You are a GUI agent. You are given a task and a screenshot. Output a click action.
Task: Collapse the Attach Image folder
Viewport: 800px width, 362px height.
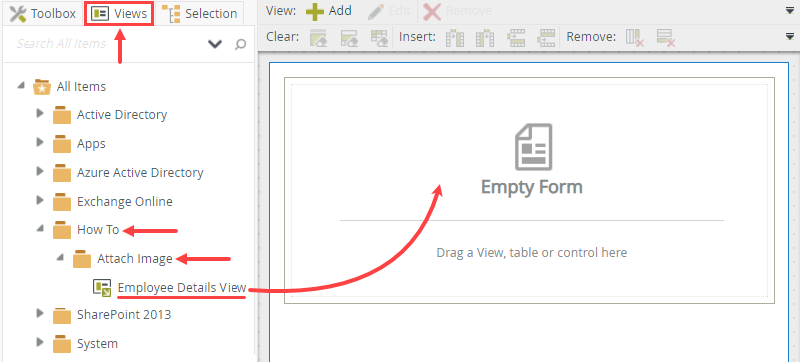(x=60, y=257)
